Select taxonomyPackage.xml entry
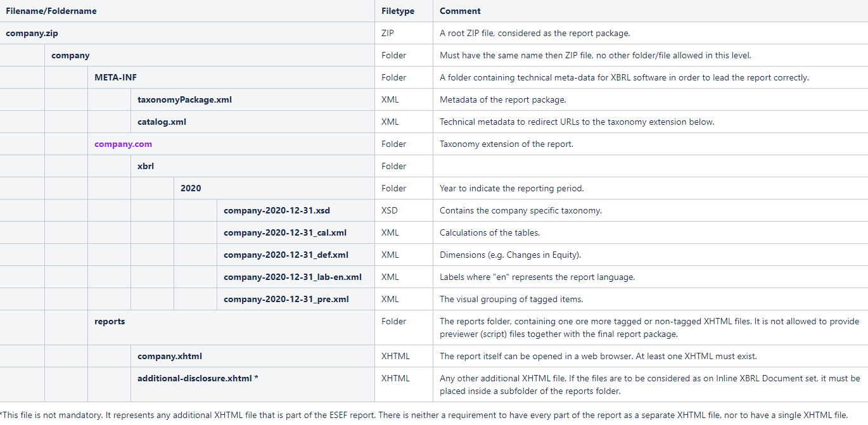This screenshot has width=868, height=425. (x=184, y=99)
